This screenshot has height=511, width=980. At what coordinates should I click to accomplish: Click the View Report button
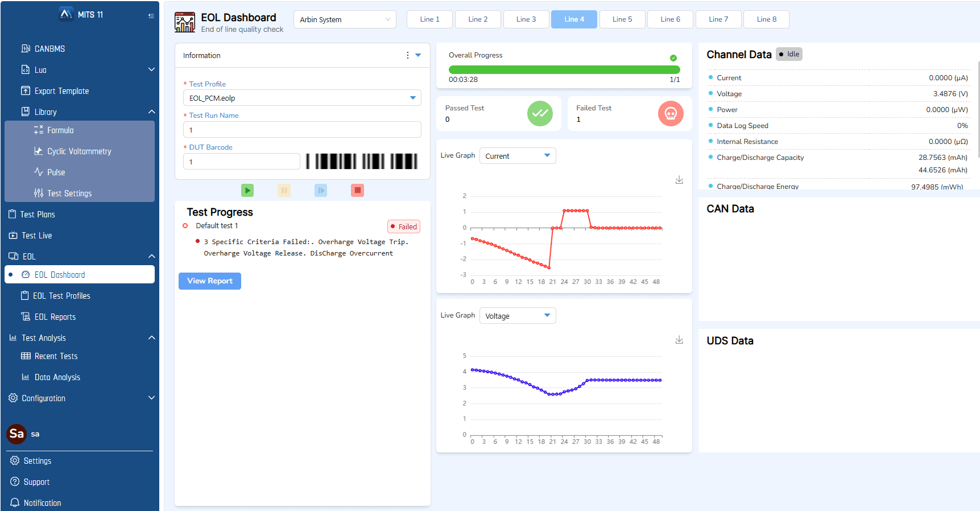210,281
